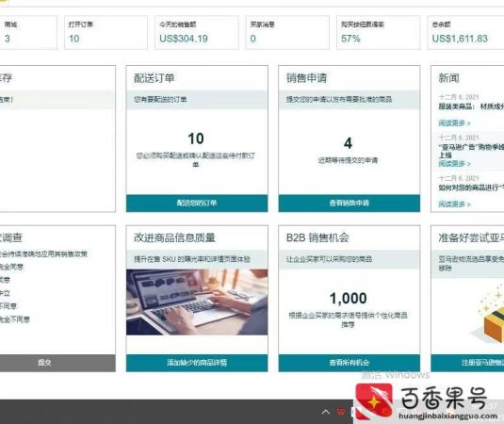
Task: Click the 改进商品信息质量 card heading
Action: coord(174,237)
